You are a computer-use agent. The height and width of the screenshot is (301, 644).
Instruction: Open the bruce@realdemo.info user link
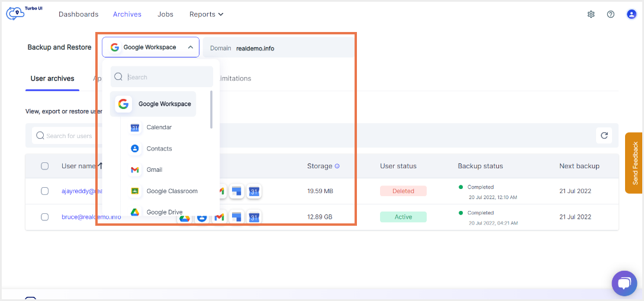tap(91, 217)
